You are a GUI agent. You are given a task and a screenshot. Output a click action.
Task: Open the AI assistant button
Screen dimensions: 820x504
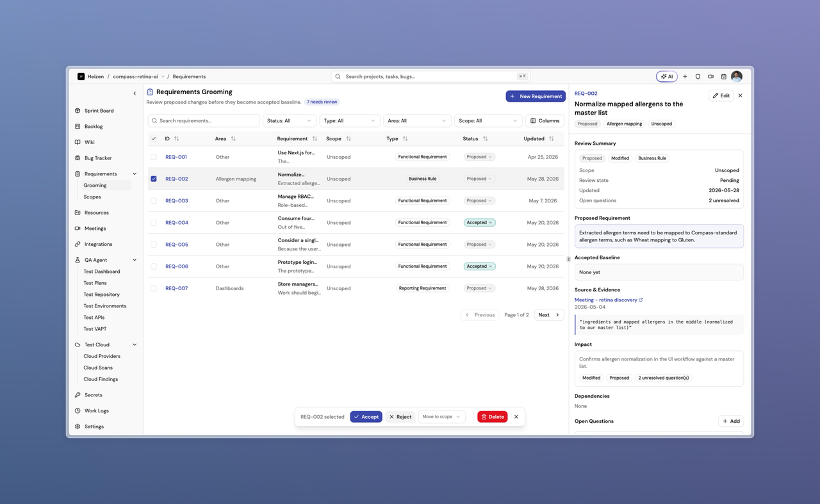tap(667, 76)
